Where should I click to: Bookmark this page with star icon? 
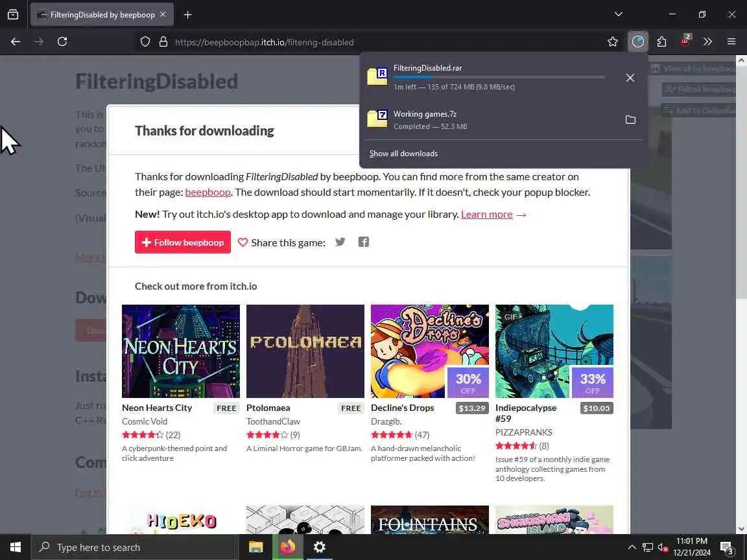point(613,42)
